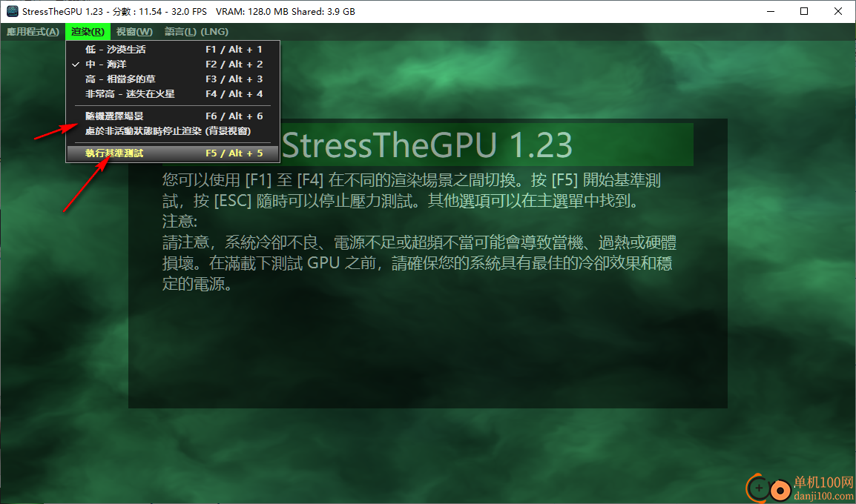Run 執行基準測試 benchmark entry
The image size is (856, 504).
(x=173, y=153)
